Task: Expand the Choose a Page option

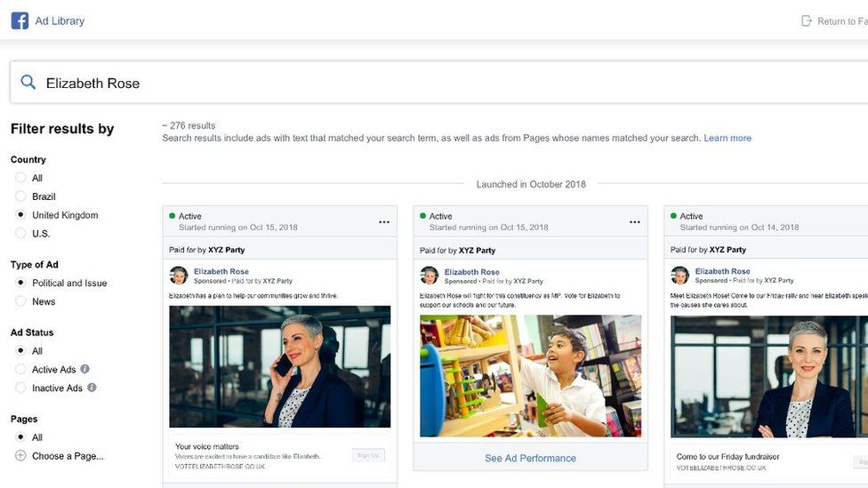Action: coord(68,456)
